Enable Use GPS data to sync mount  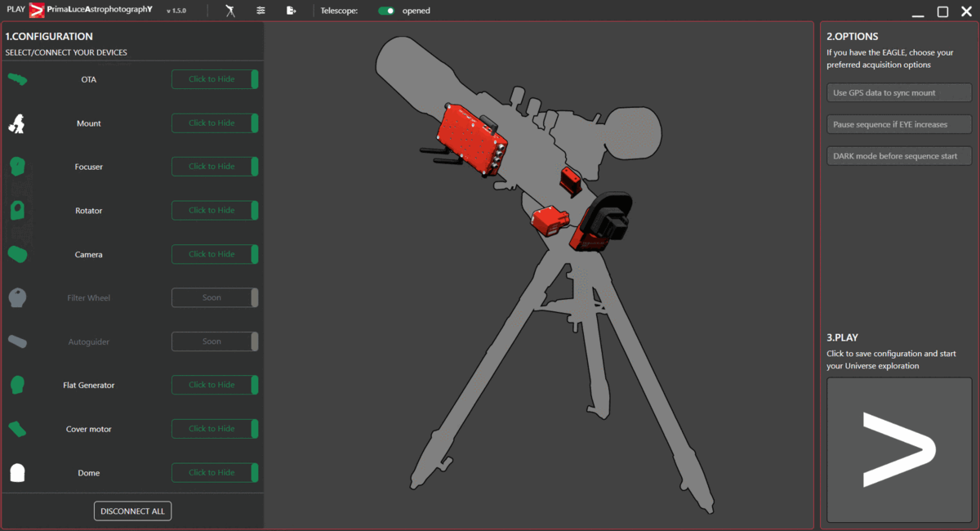pyautogui.click(x=899, y=93)
